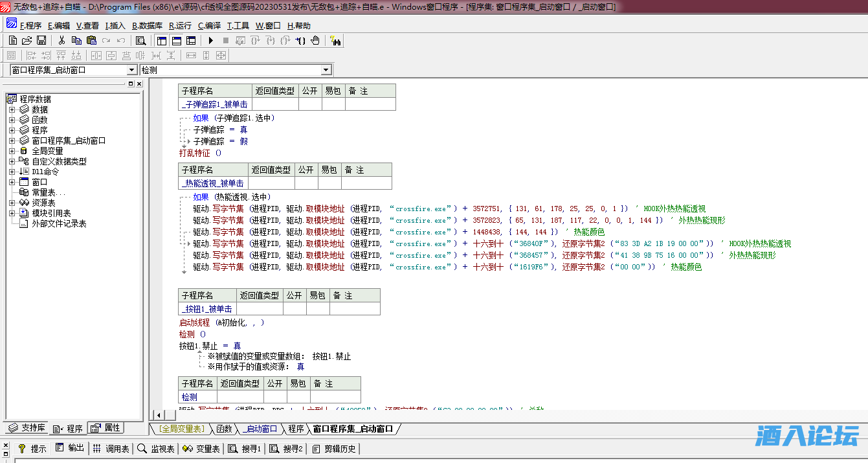Open a source file using the Open icon

(28, 40)
